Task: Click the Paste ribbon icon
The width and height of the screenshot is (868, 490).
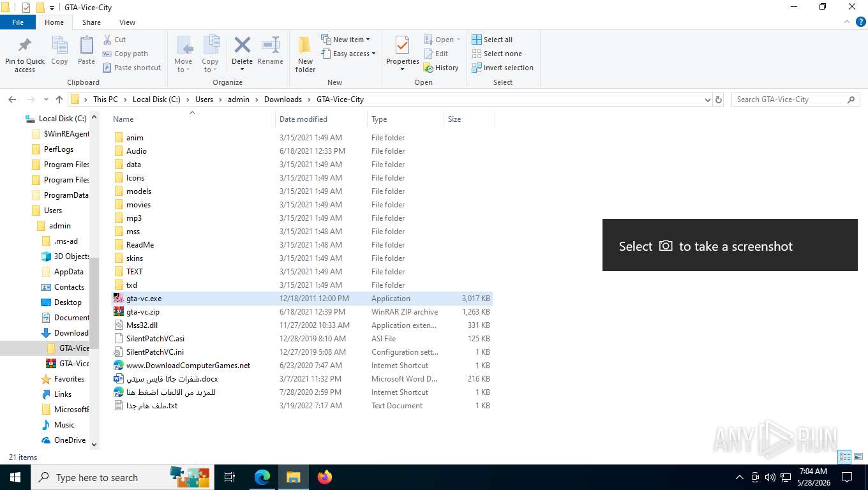Action: 86,46
